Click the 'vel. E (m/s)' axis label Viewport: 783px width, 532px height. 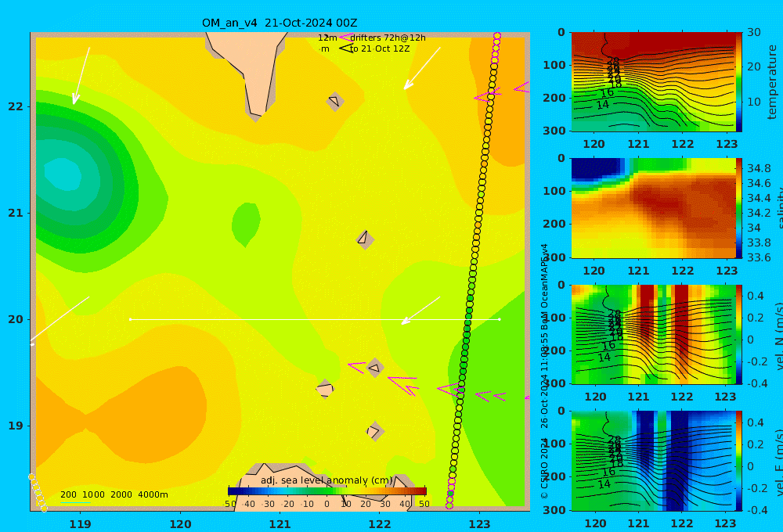(x=780, y=462)
